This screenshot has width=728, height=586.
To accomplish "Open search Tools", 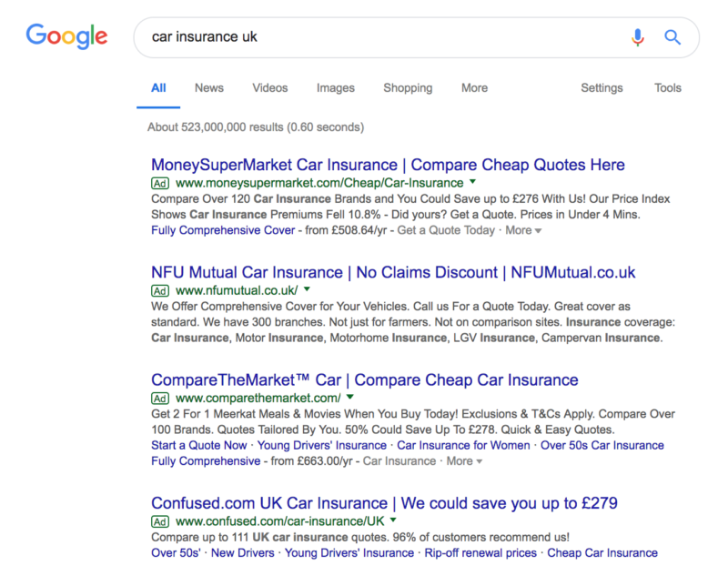I will pos(668,88).
